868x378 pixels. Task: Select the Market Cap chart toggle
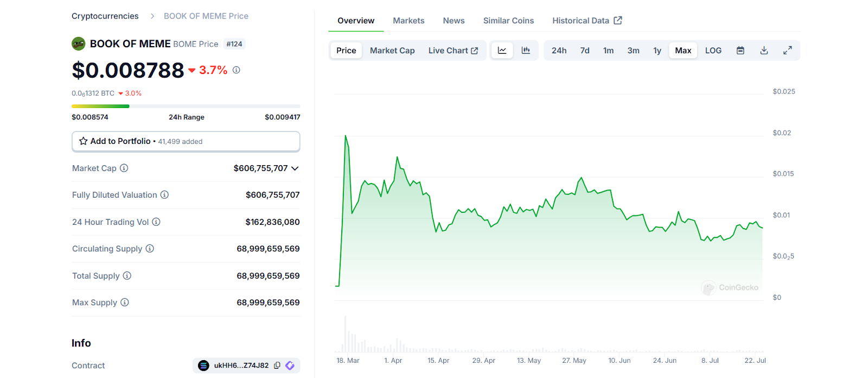tap(392, 51)
